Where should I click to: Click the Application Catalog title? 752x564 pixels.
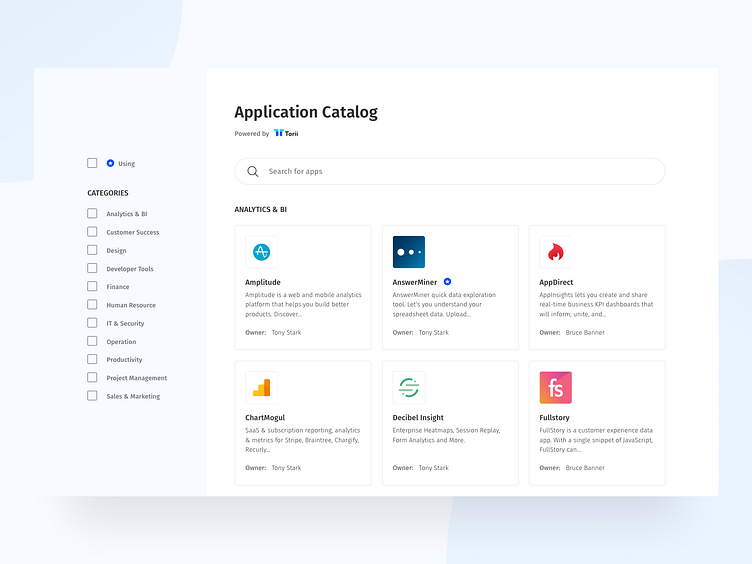[x=306, y=112]
